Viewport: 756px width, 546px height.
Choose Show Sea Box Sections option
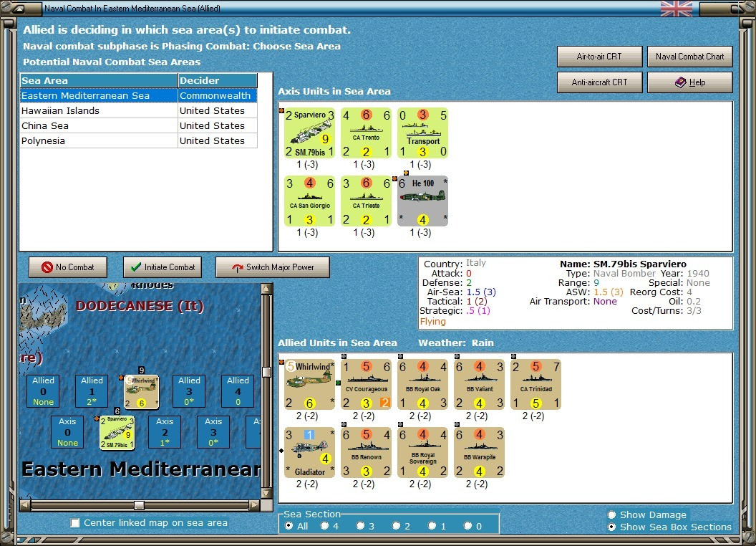[x=612, y=527]
